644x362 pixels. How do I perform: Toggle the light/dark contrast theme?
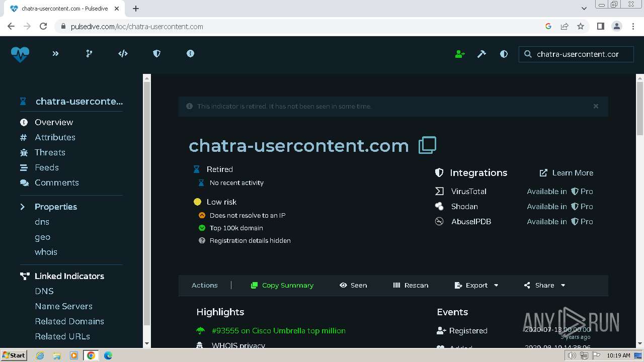click(x=504, y=54)
